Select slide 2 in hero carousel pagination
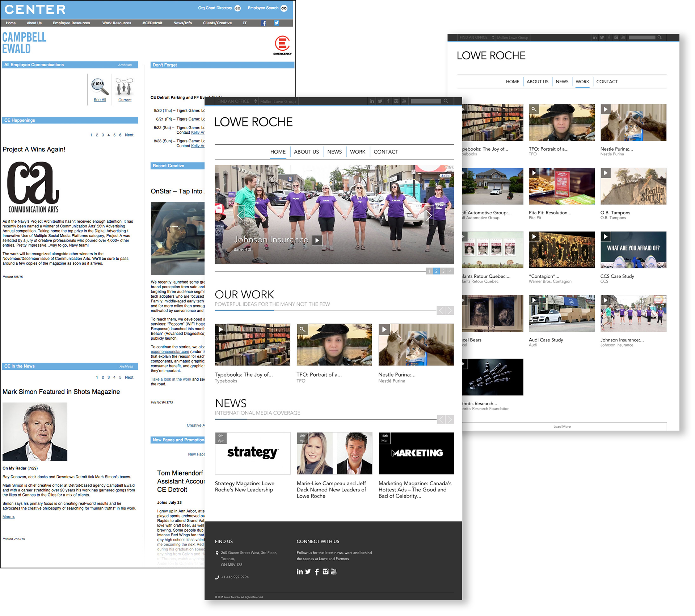 [437, 271]
